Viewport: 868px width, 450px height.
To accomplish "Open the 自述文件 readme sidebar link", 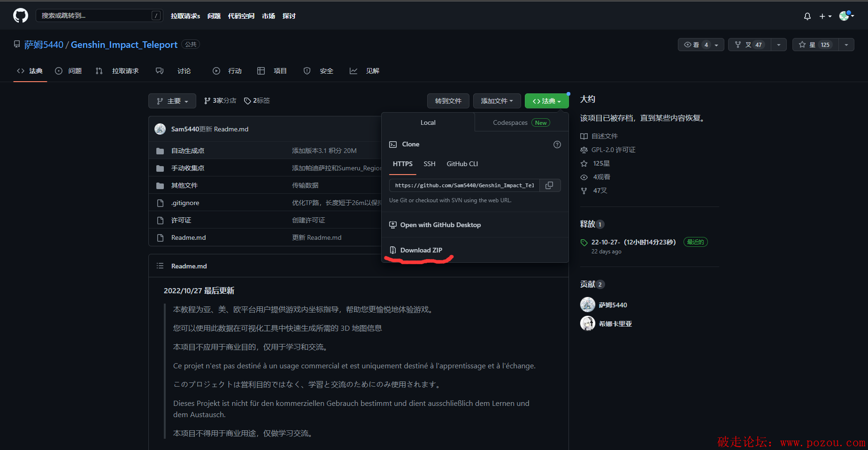I will point(599,136).
